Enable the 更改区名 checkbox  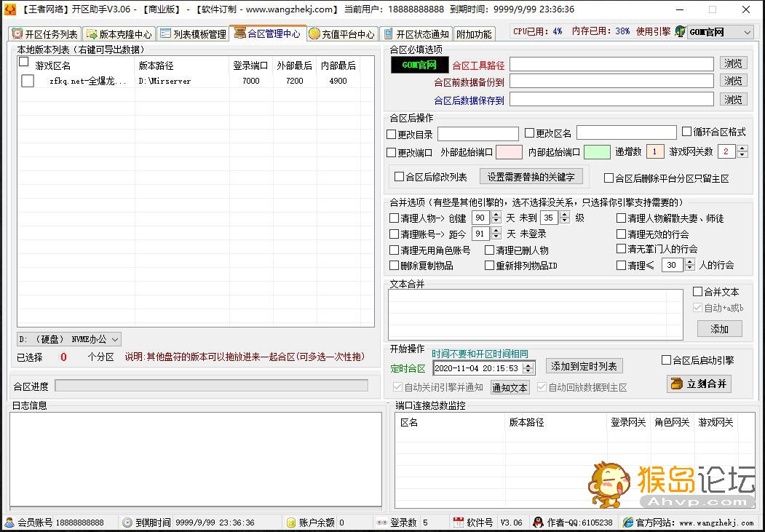tap(530, 133)
